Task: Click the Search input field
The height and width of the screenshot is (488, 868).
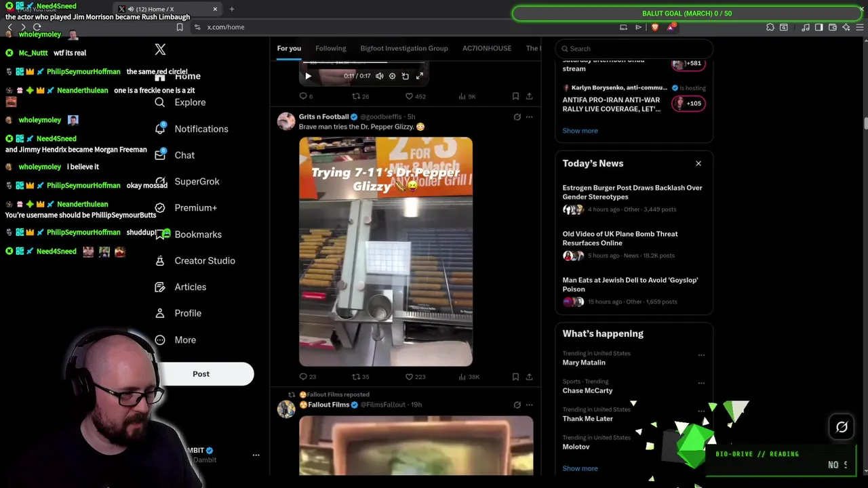Action: pos(634,49)
